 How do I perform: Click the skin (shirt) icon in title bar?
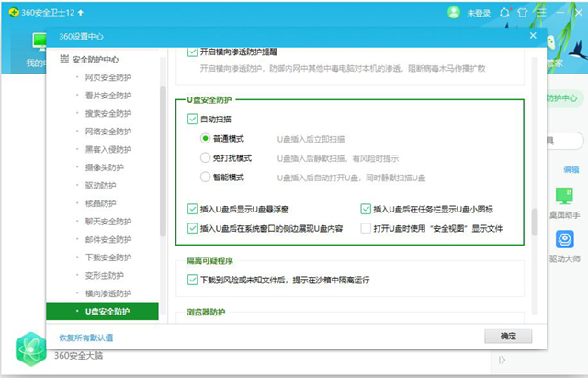[x=523, y=13]
